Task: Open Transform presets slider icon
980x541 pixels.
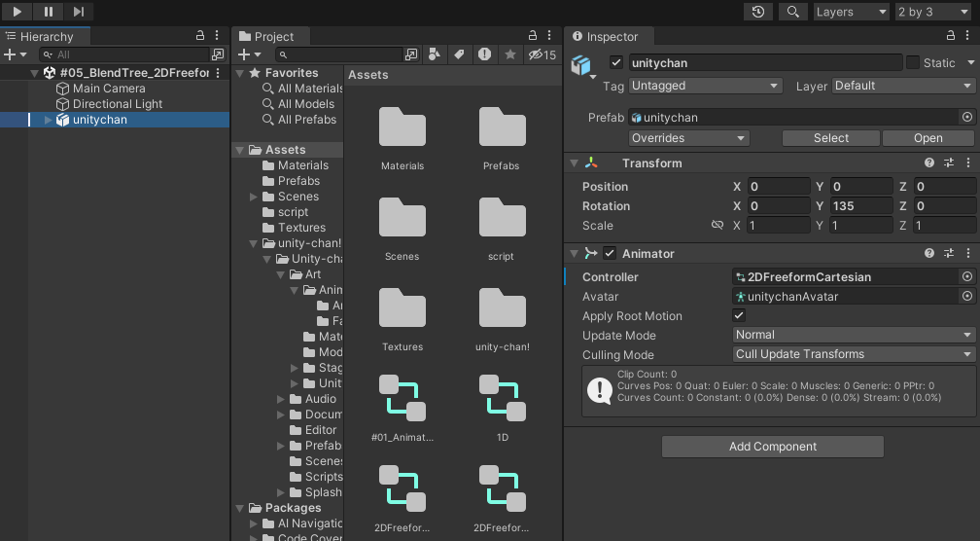Action: [949, 163]
